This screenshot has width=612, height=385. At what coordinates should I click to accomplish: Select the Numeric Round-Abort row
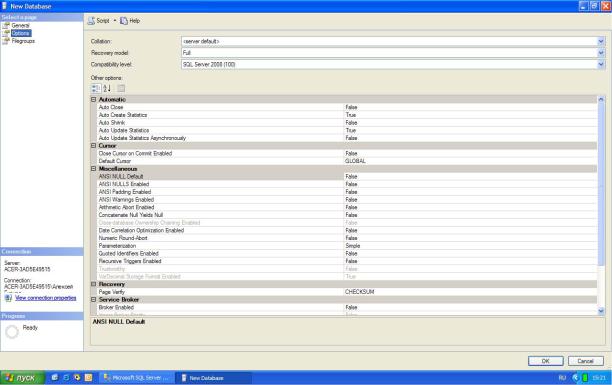click(x=347, y=238)
